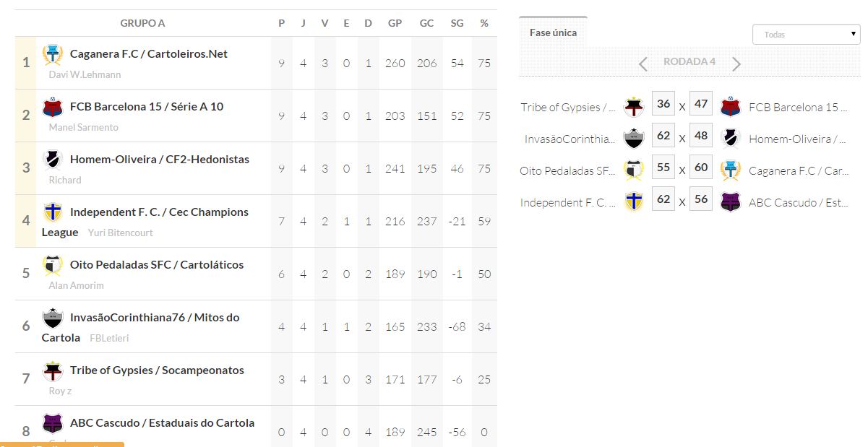Click the score 60 box for Caganera F.C
868x447 pixels.
(701, 168)
